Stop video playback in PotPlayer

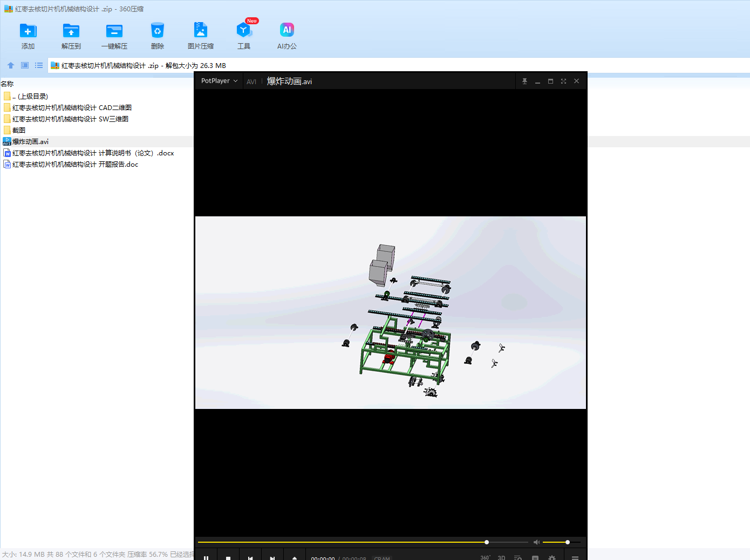228,558
